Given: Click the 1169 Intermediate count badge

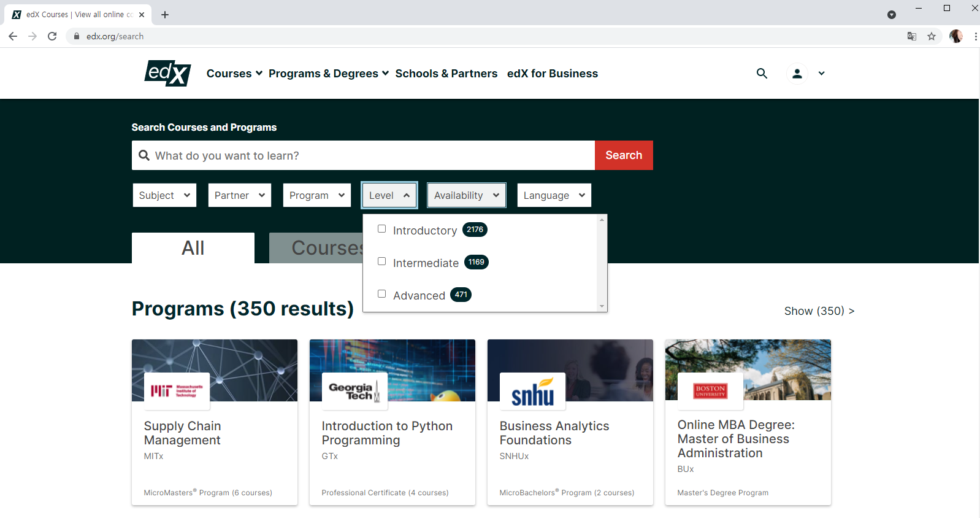Looking at the screenshot, I should point(477,262).
